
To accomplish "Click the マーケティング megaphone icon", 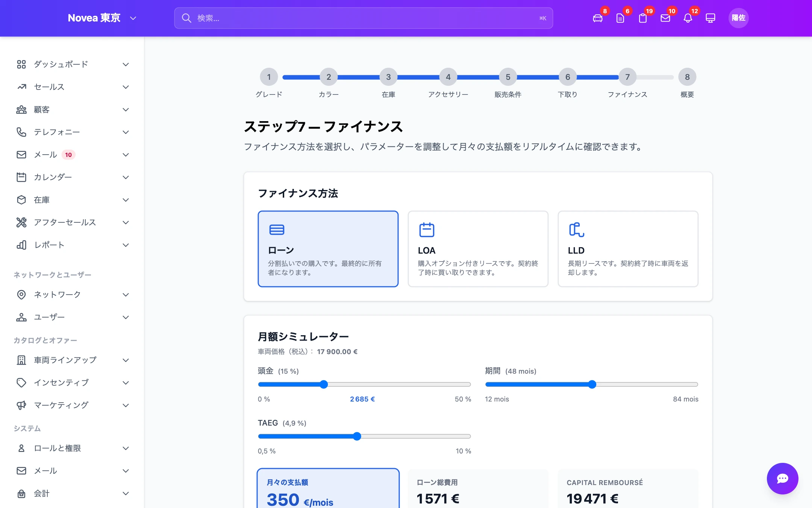I will [21, 405].
